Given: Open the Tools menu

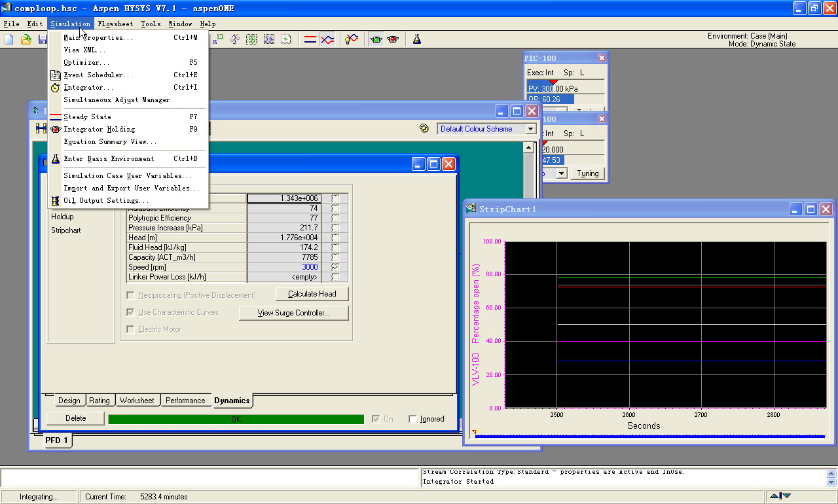Looking at the screenshot, I should (151, 24).
